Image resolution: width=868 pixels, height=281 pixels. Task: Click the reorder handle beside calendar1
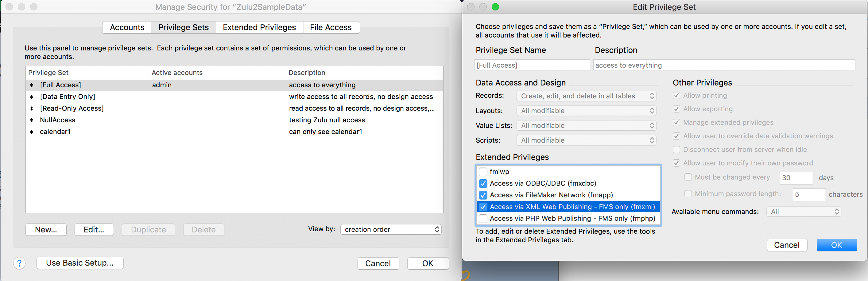click(32, 132)
